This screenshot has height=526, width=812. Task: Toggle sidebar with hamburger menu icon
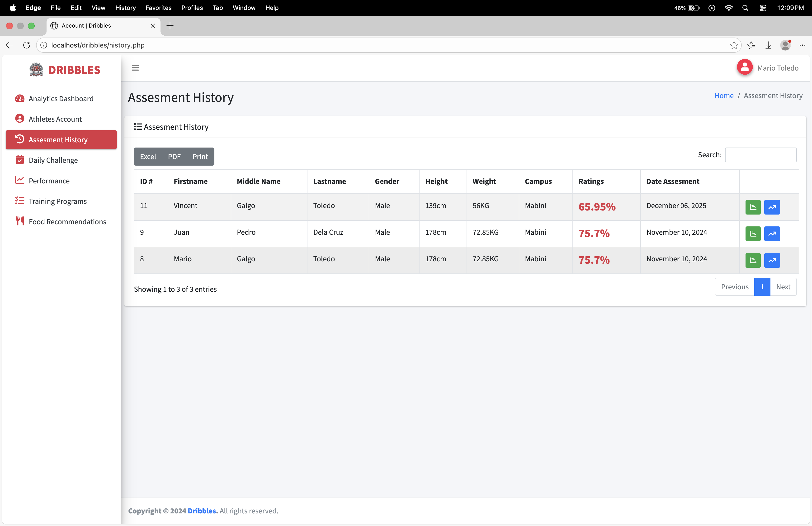pos(135,67)
